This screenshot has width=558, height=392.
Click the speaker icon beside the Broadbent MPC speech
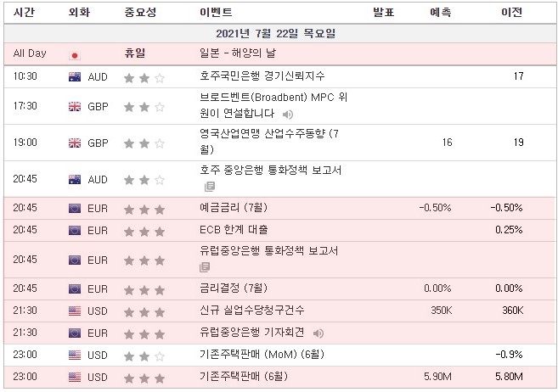point(289,115)
